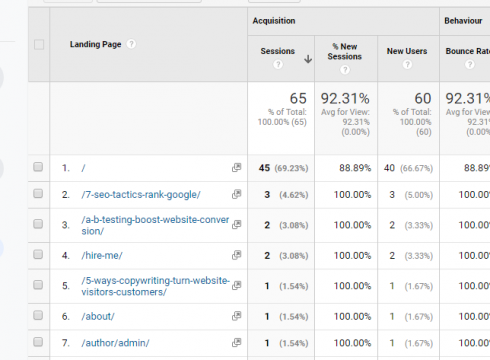Check the checkbox for row 6 /about/

(38, 315)
